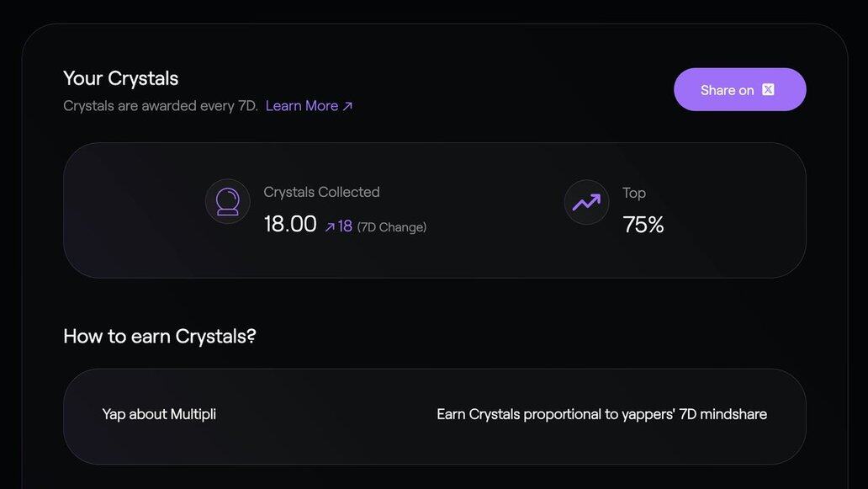This screenshot has width=868, height=489.
Task: Click the Share on X button
Action: point(739,90)
